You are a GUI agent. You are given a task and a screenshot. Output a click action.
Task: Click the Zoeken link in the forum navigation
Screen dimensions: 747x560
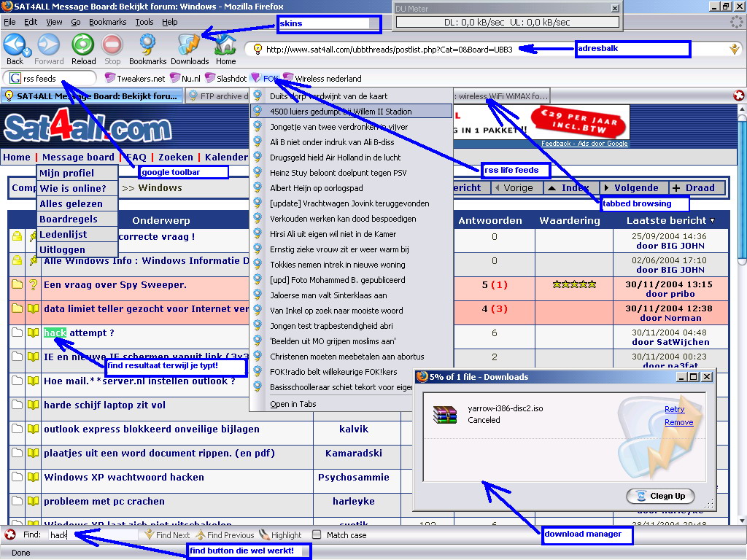coord(176,157)
